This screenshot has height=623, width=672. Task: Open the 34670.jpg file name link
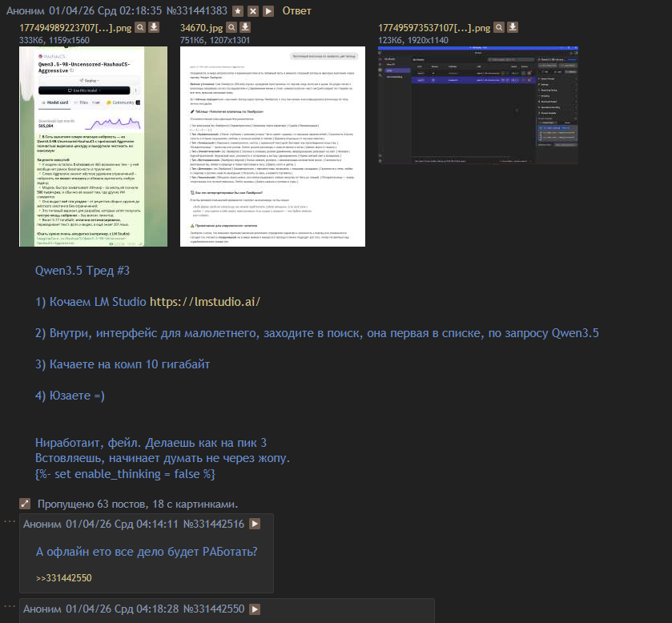201,28
